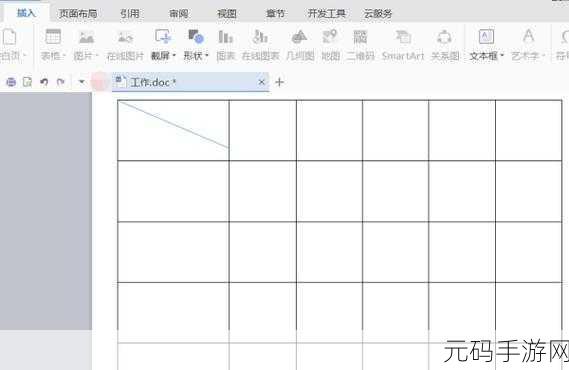The width and height of the screenshot is (569, 370).
Task: Open a new document tab with plus
Action: click(x=279, y=82)
